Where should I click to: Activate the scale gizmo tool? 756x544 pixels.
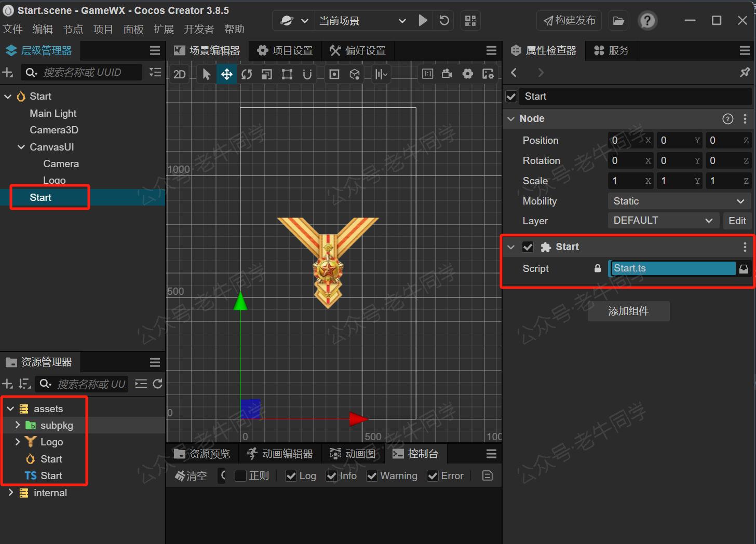[266, 74]
